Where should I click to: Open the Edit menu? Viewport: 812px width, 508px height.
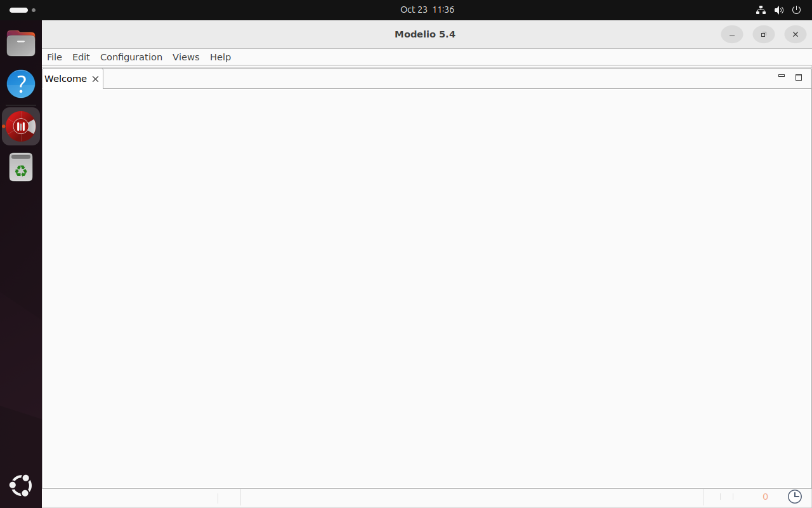click(81, 57)
